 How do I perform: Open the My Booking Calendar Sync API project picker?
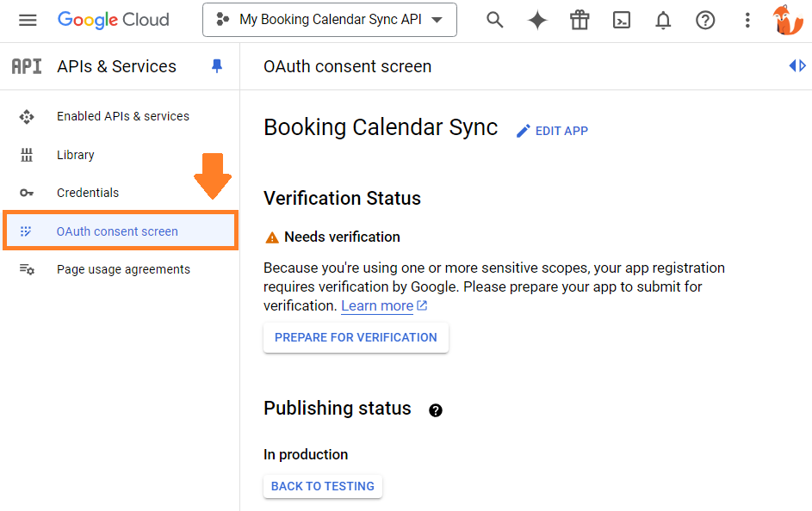329,20
